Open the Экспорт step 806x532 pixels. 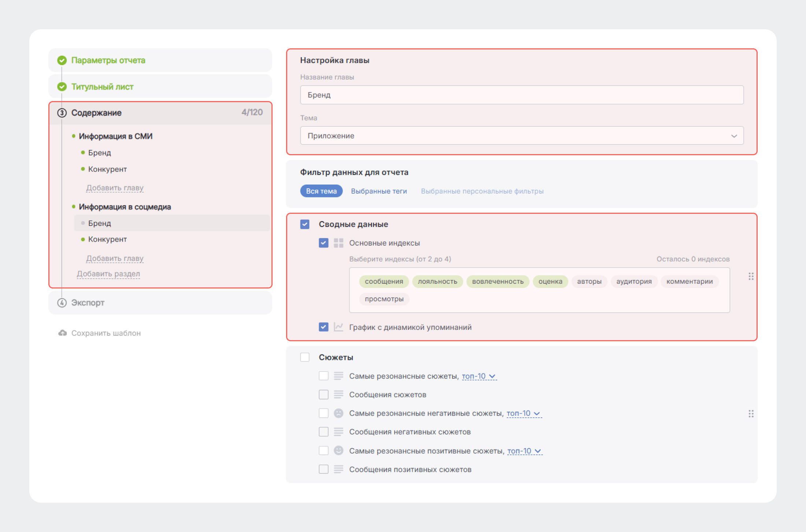[x=88, y=303]
